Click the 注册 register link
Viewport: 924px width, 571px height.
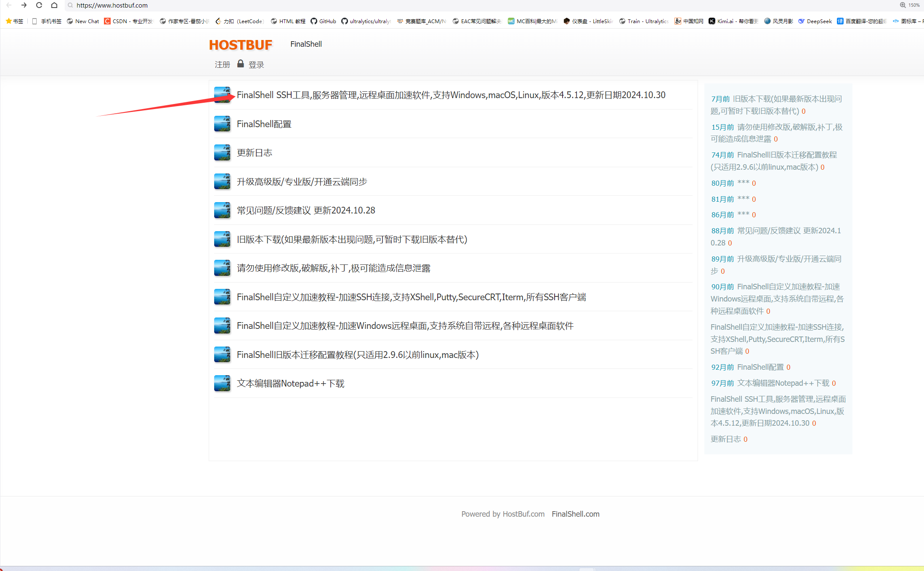(222, 64)
